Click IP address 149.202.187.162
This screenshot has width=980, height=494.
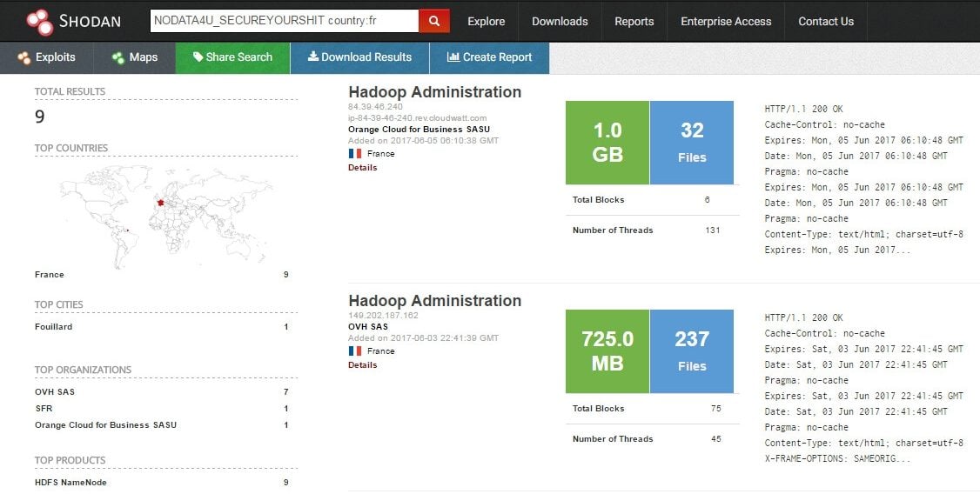click(383, 316)
